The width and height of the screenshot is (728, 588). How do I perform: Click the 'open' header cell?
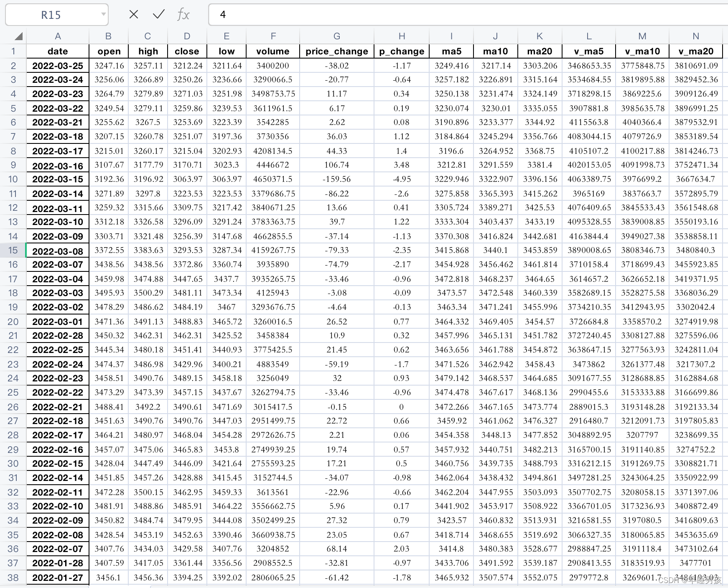coord(109,51)
